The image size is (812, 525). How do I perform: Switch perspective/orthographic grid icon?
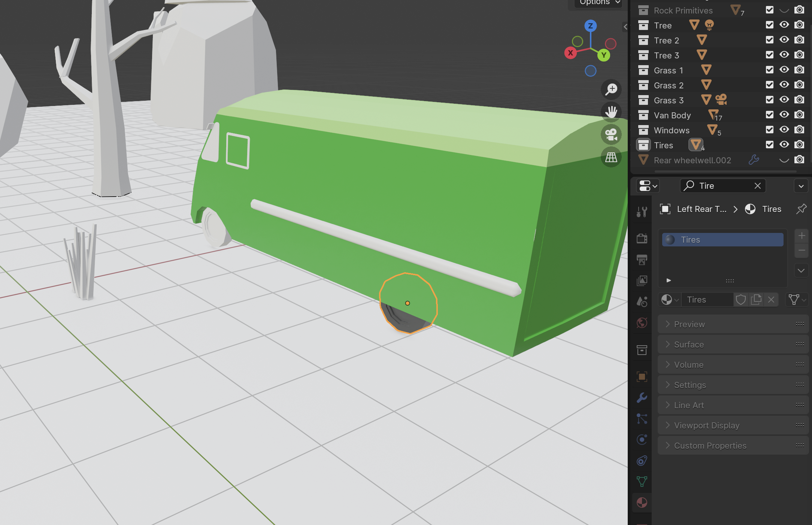point(611,157)
